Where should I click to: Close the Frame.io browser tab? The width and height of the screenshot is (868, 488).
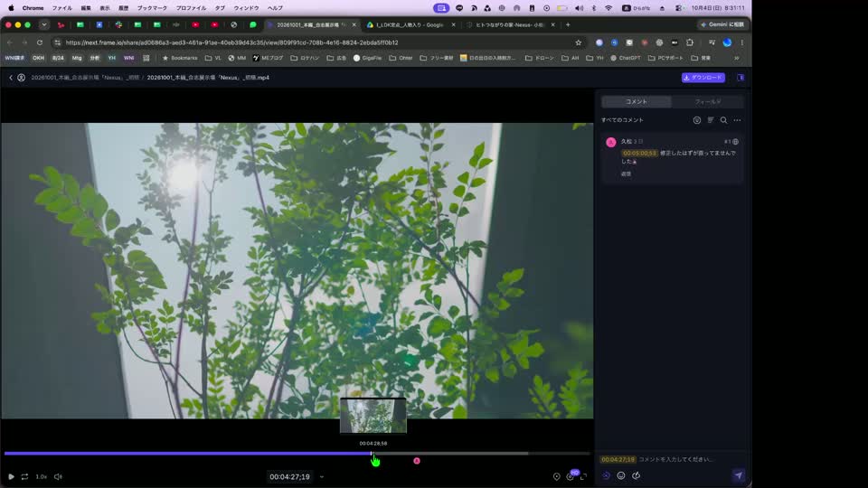coord(354,25)
